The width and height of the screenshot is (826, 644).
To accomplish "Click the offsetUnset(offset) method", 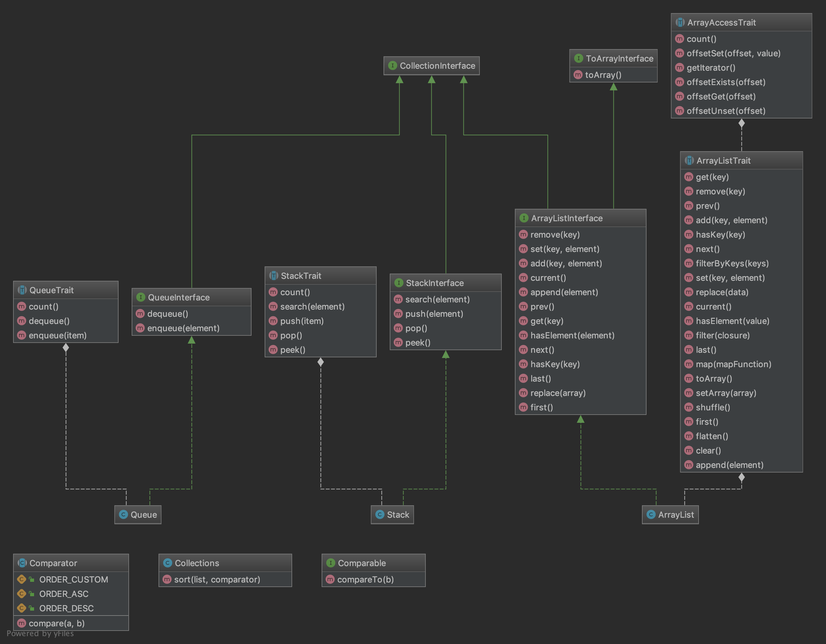I will tap(726, 111).
